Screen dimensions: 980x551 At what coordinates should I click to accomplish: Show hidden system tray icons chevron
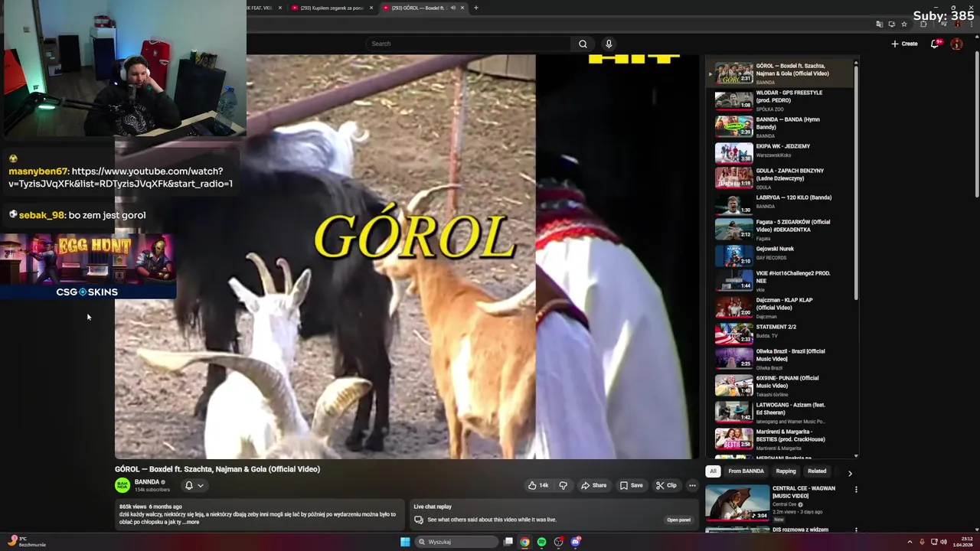pyautogui.click(x=910, y=542)
